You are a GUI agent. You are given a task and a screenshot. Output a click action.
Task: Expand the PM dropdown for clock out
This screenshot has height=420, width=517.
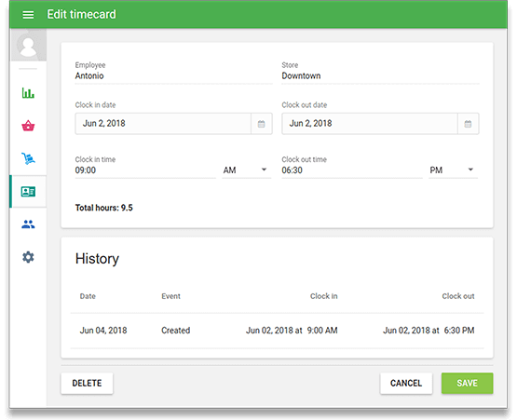click(453, 170)
